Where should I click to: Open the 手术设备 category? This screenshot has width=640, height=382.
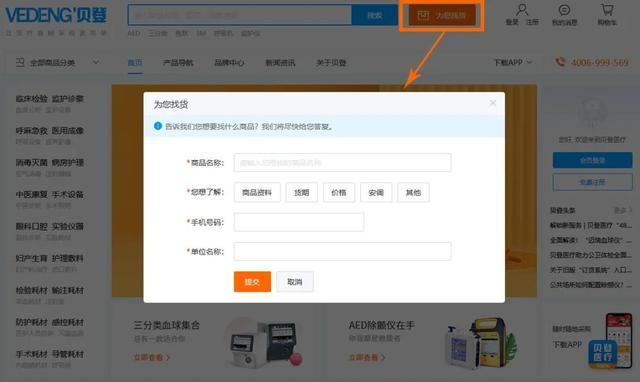pyautogui.click(x=67, y=194)
